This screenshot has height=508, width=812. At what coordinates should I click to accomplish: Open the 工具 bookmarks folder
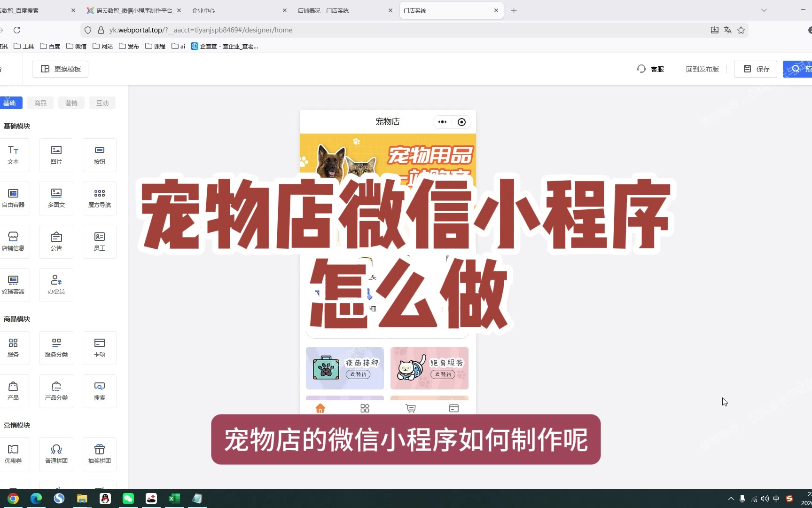pyautogui.click(x=24, y=46)
